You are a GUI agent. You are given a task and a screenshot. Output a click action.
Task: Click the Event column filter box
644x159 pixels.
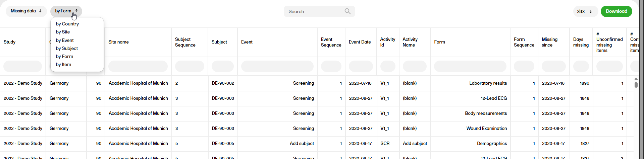(277, 66)
